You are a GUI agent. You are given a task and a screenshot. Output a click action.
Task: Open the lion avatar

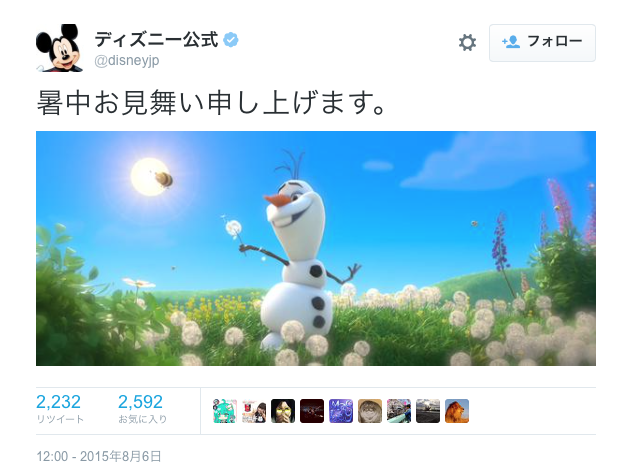[x=457, y=411]
